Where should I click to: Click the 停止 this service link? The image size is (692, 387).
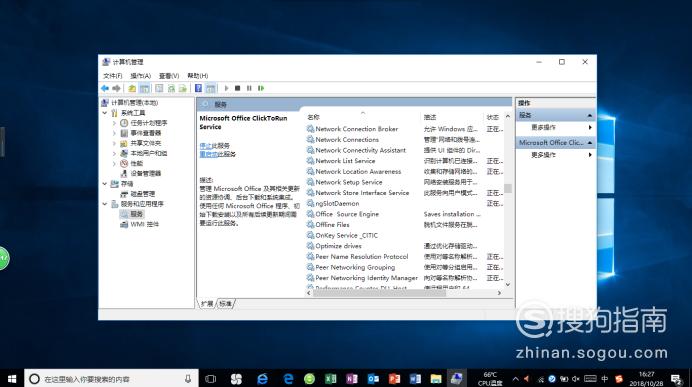point(206,146)
